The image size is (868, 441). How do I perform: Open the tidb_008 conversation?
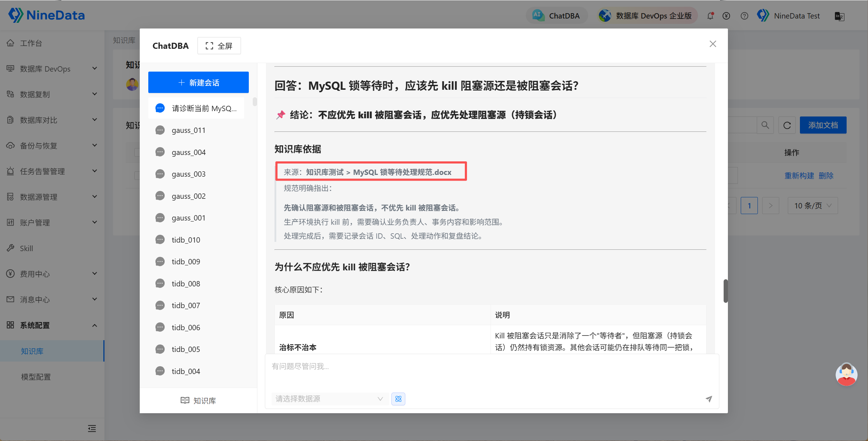coord(196,284)
